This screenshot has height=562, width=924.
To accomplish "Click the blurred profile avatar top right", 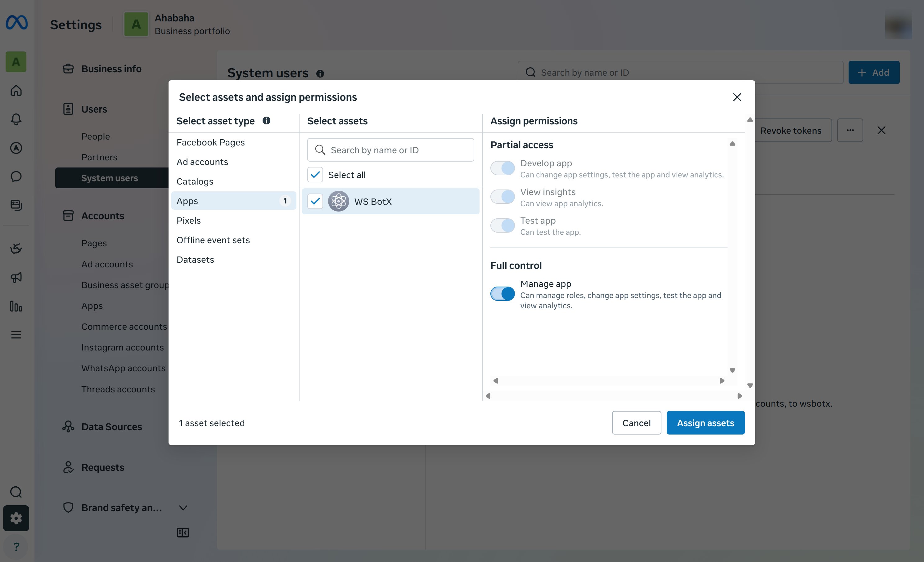I will [899, 25].
